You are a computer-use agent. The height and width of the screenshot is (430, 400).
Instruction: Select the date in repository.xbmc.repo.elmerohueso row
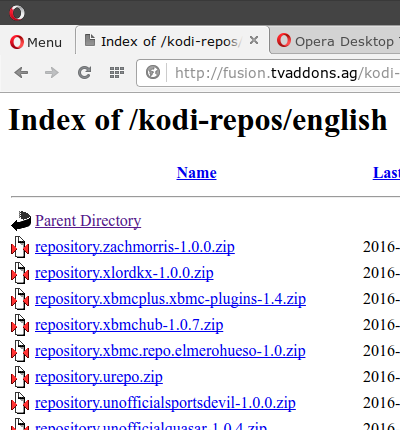pos(381,351)
